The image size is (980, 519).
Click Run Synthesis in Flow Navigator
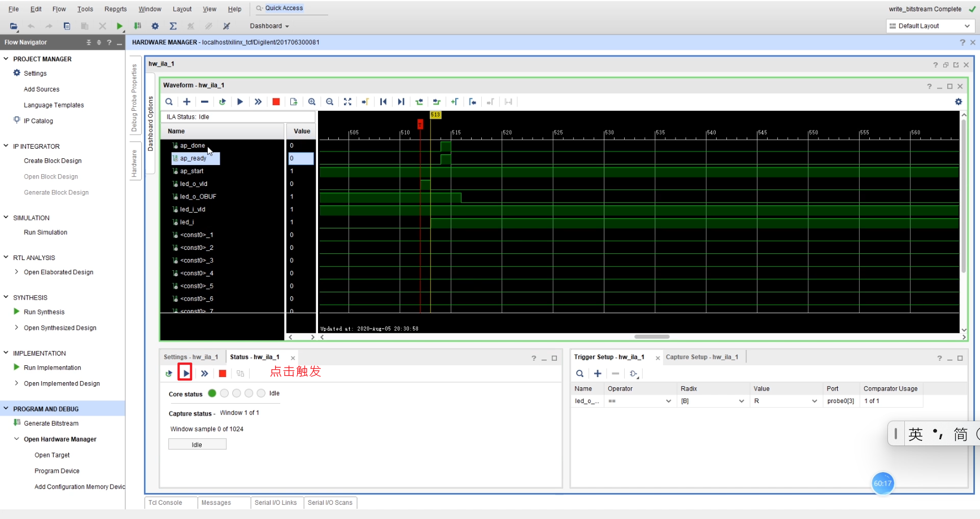(44, 312)
